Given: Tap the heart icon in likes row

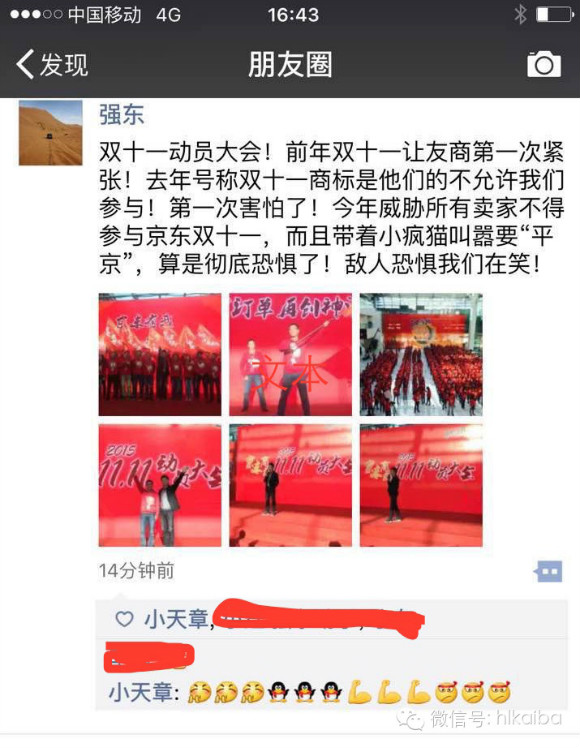Looking at the screenshot, I should pos(124,619).
